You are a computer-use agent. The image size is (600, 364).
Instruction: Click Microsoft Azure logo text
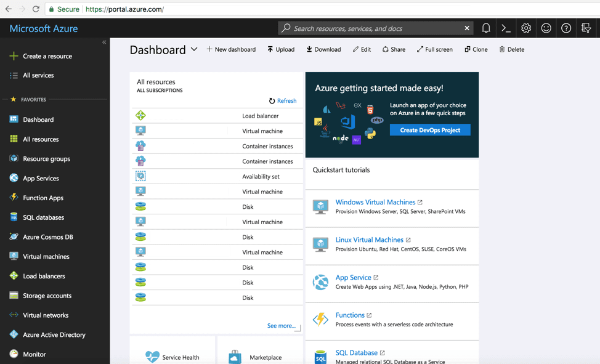click(44, 29)
